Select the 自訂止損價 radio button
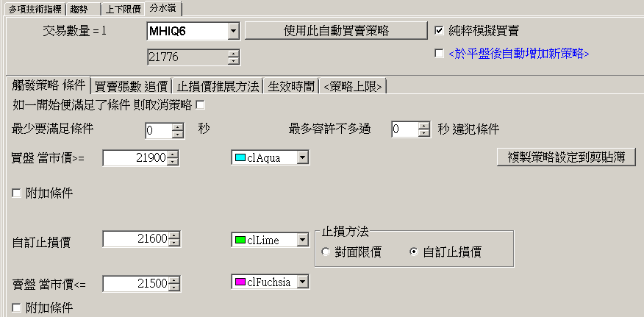This screenshot has height=317, width=644. (x=414, y=252)
